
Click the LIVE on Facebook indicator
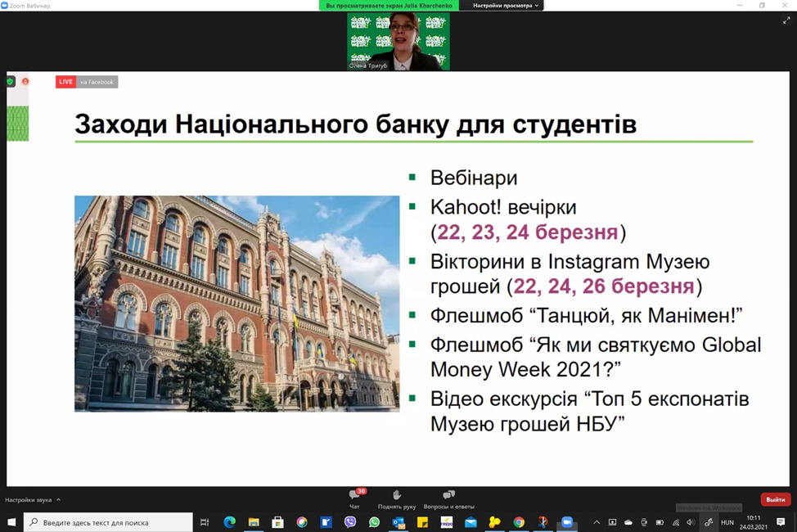pyautogui.click(x=87, y=82)
